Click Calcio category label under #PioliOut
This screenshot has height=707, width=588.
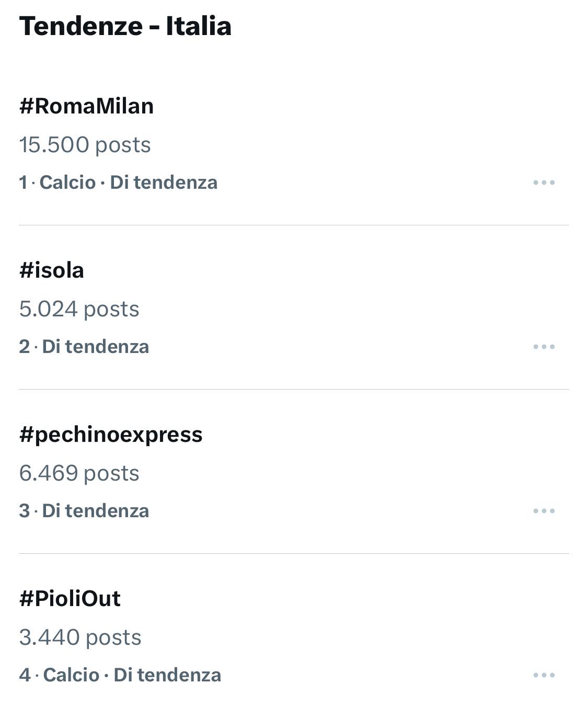click(x=71, y=675)
